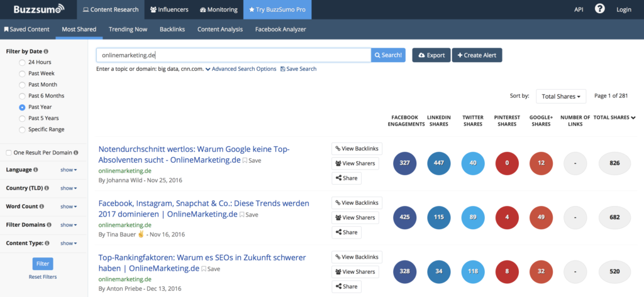644x297 pixels.
Task: Select the 24 Hours date filter
Action: click(x=22, y=62)
